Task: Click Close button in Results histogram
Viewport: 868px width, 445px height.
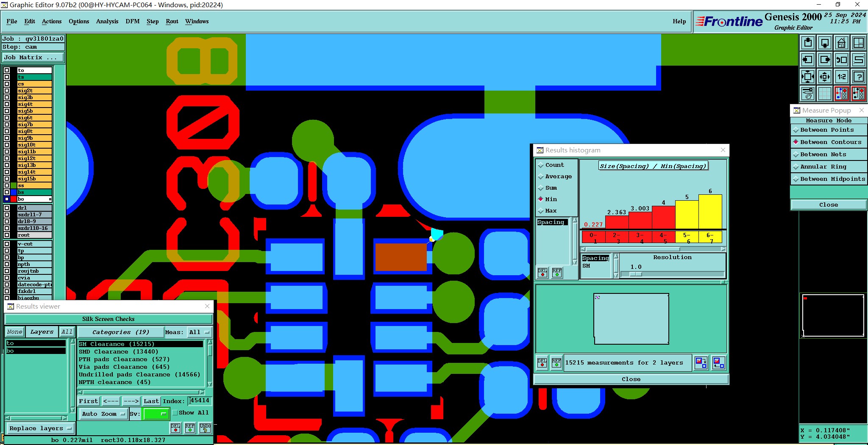Action: [631, 379]
